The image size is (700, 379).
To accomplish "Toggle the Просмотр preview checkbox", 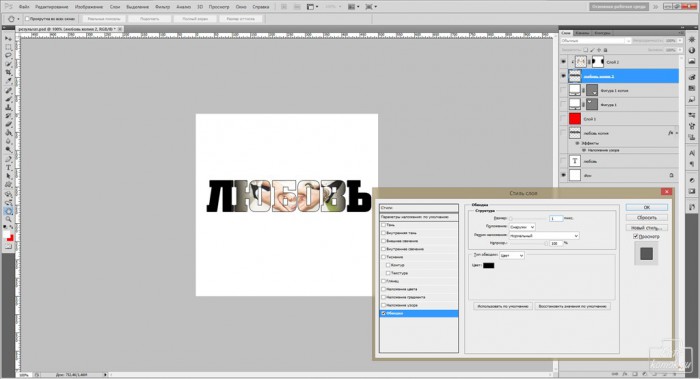I will 636,237.
